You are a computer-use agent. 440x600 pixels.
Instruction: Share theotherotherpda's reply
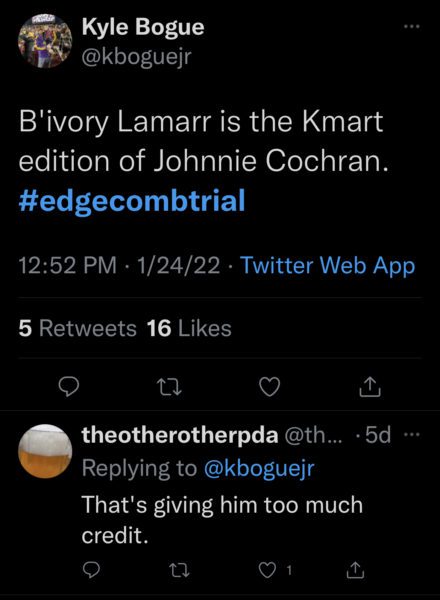[355, 570]
